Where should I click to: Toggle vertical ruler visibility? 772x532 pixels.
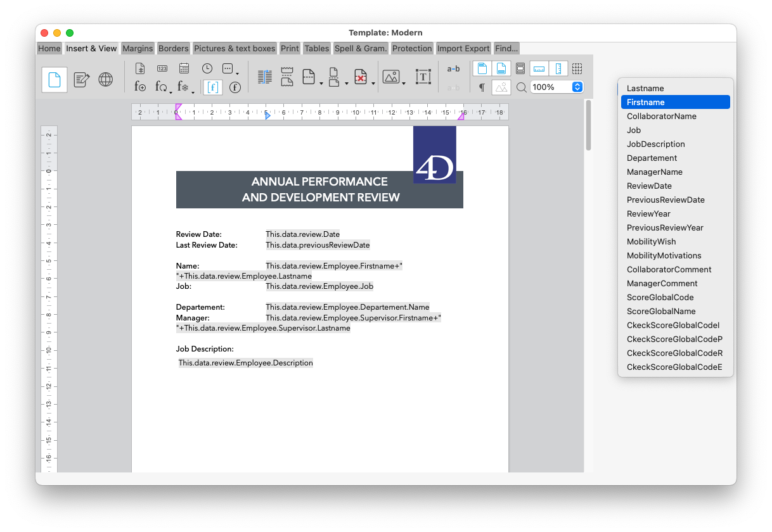558,68
